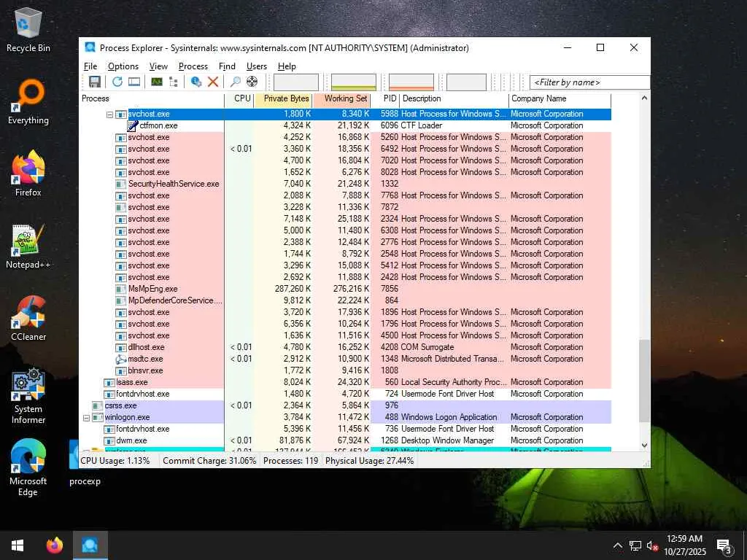Select the lsass.exe process row

point(345,382)
